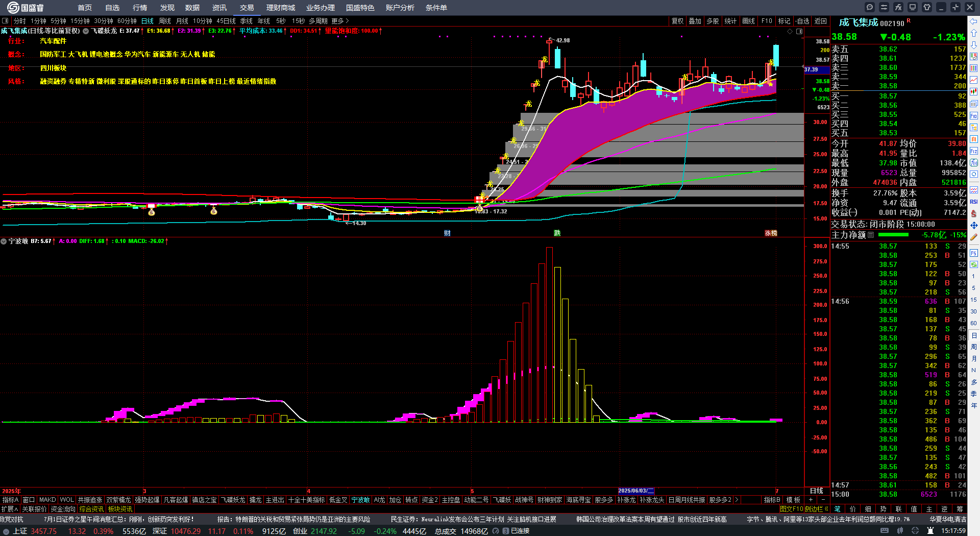Select the 飞碟妖龙 indicator tab
980x536 pixels.
233,500
